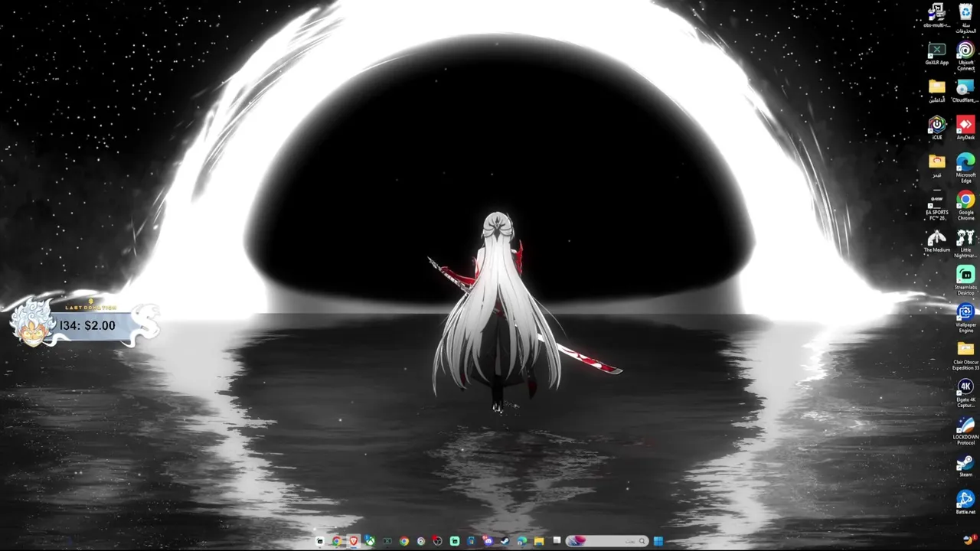Image resolution: width=980 pixels, height=551 pixels.
Task: Launch the EA SPORTS FC 26 shortcut
Action: [936, 207]
